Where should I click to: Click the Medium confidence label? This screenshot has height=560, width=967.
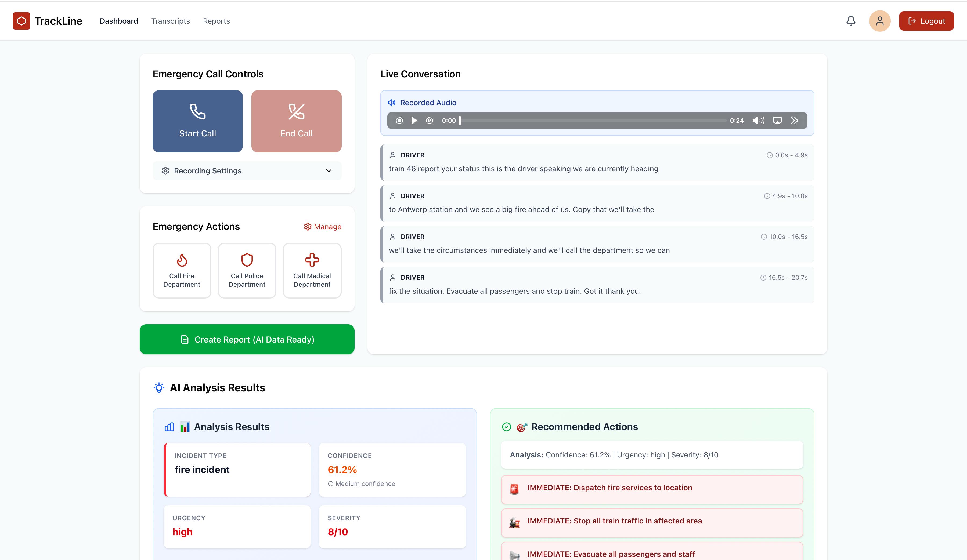point(362,484)
